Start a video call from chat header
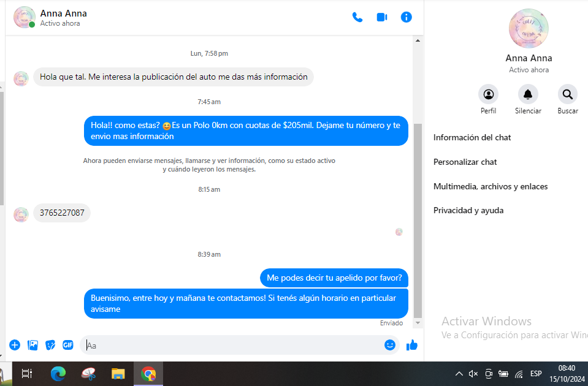588x386 pixels. [381, 17]
